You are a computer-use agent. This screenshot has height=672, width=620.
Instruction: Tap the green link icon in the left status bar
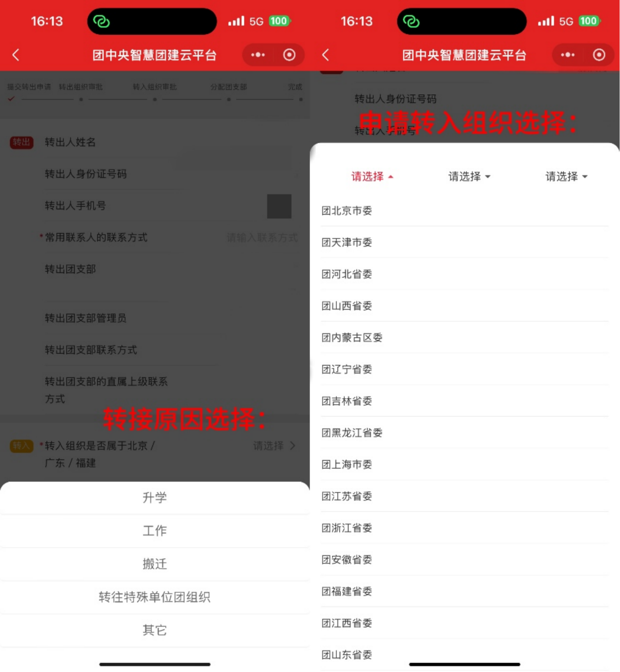click(x=101, y=22)
